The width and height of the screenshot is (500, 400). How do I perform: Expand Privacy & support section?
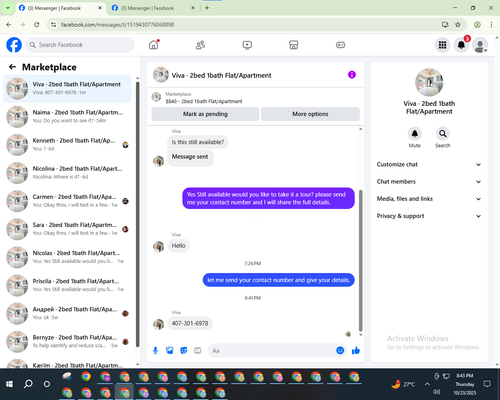pyautogui.click(x=429, y=216)
